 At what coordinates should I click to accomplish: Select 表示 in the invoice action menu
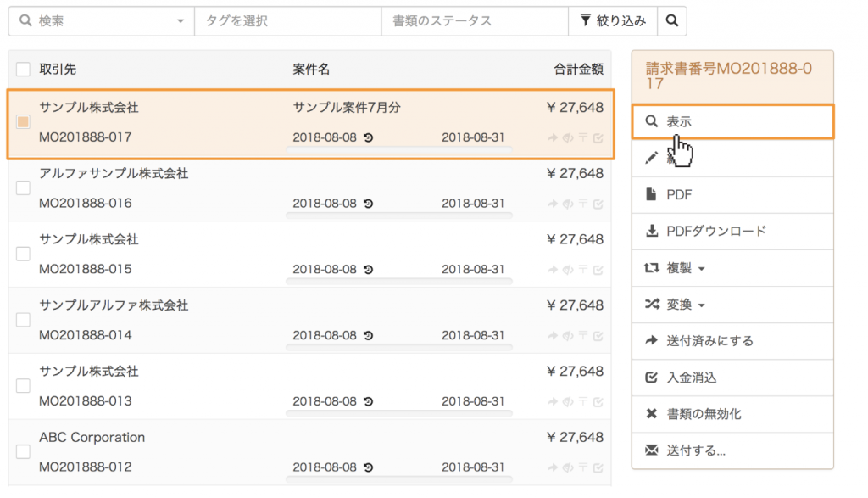coord(732,122)
